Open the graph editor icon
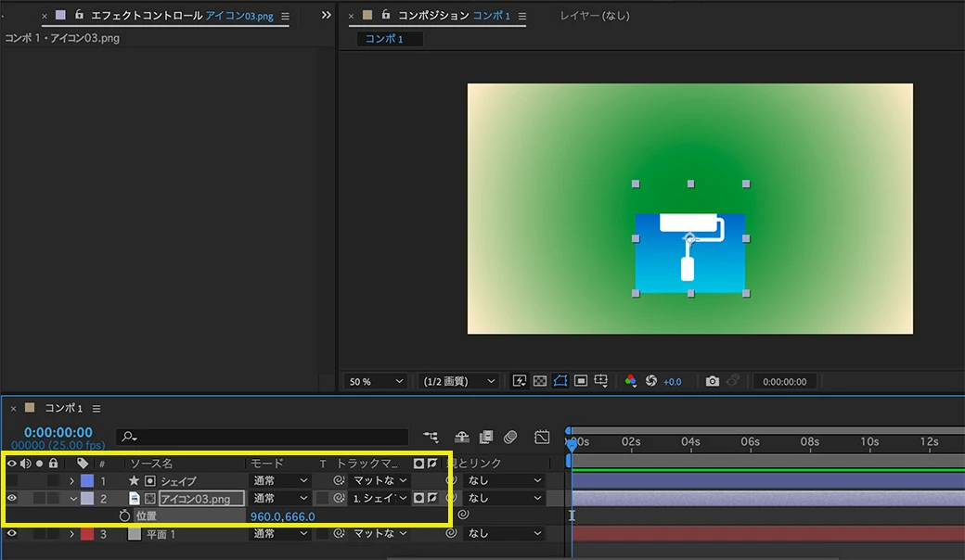Screen dimensions: 965x560 (542, 437)
